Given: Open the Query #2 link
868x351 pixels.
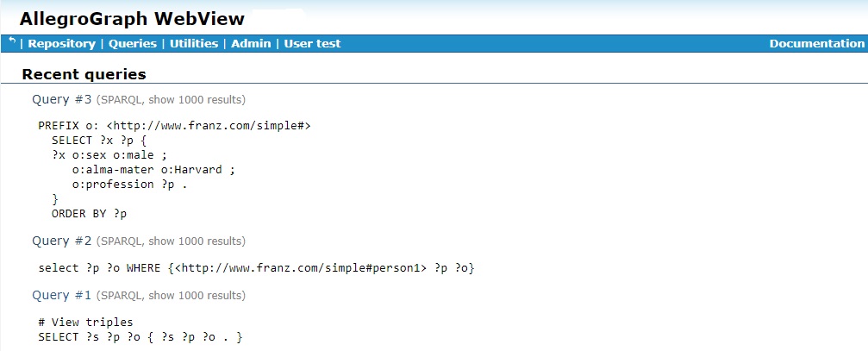Looking at the screenshot, I should (x=61, y=241).
